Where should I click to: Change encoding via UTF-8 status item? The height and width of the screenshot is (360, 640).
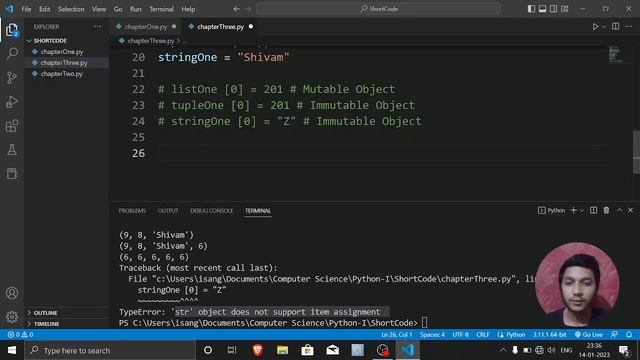[x=460, y=335]
